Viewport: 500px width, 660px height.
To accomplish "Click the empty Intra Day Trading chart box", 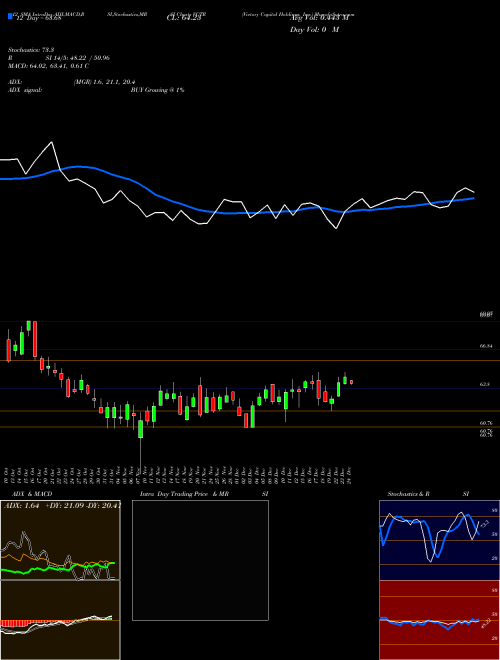I will 200,560.
